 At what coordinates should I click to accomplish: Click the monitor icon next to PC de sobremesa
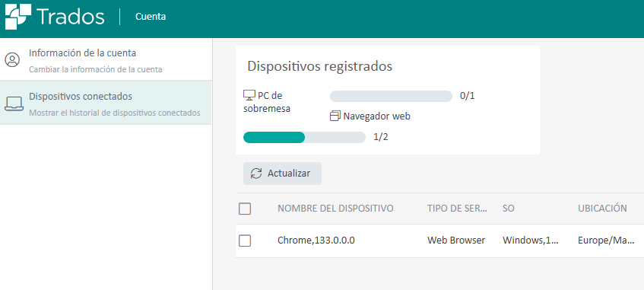pos(249,95)
